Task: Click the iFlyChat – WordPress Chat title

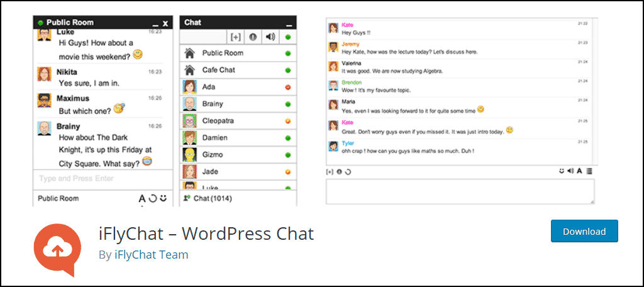Action: click(x=206, y=234)
